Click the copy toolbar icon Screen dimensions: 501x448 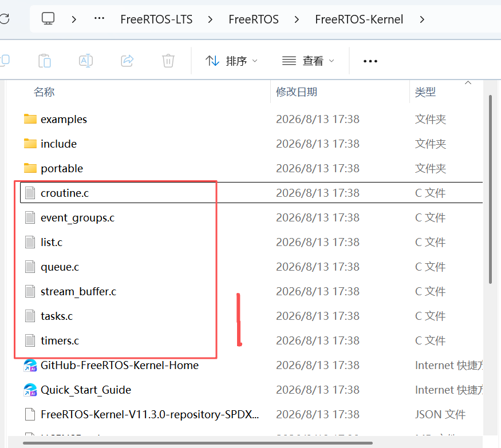(x=5, y=60)
